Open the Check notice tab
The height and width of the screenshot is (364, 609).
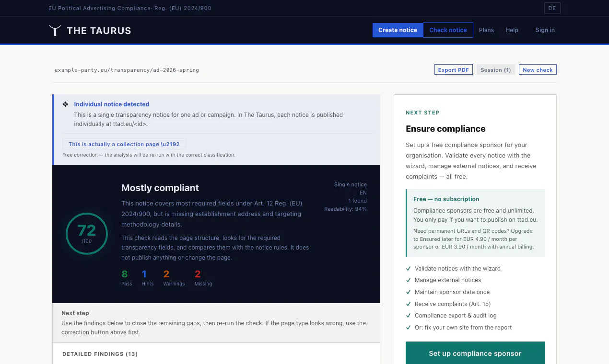(448, 30)
